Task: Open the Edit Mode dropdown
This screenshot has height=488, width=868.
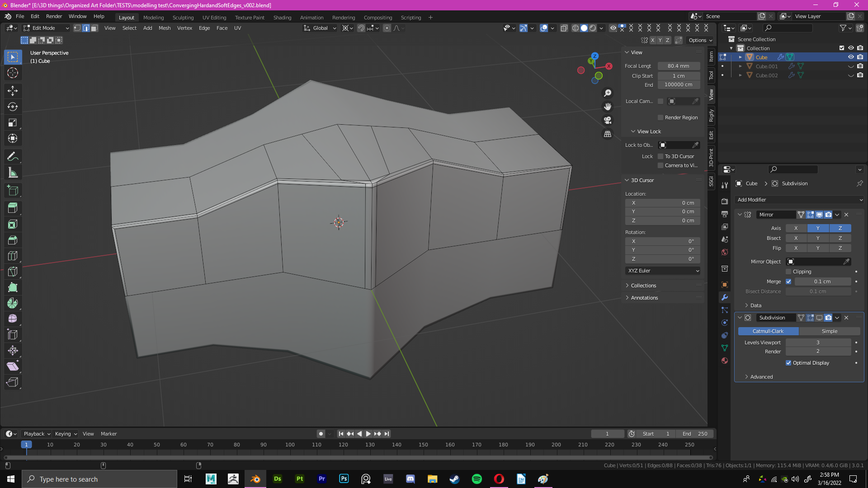Action: pos(46,28)
